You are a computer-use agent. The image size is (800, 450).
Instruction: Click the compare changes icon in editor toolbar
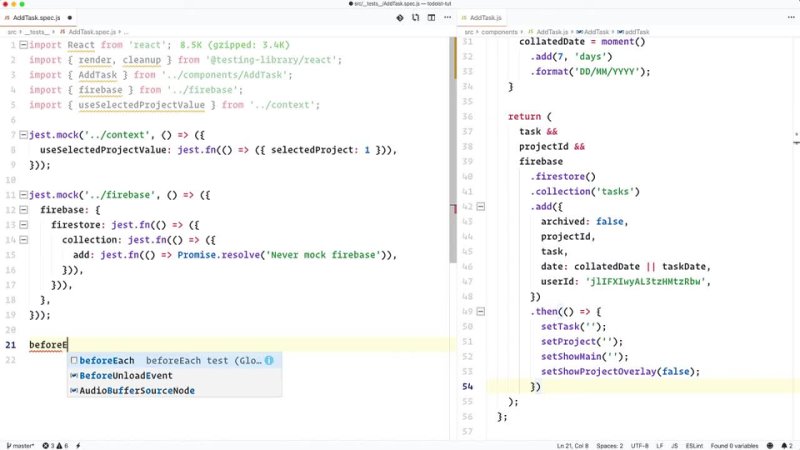point(416,18)
